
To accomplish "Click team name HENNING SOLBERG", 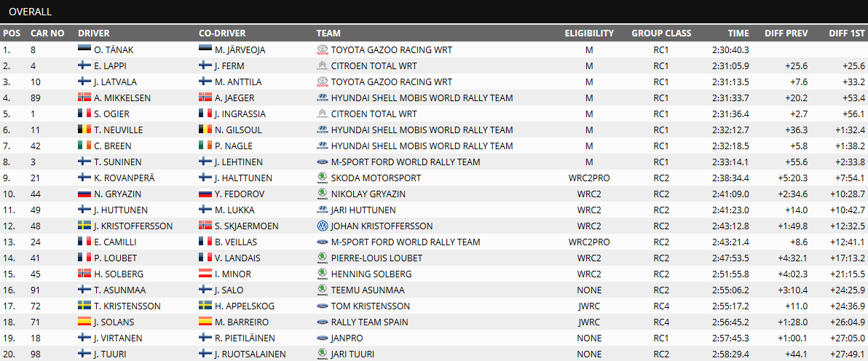I will point(371,274).
